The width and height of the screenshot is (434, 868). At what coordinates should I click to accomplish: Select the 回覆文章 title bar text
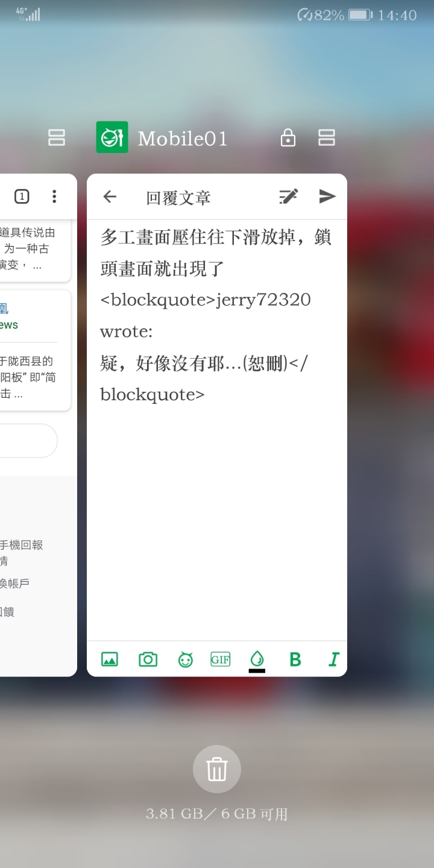point(178,198)
